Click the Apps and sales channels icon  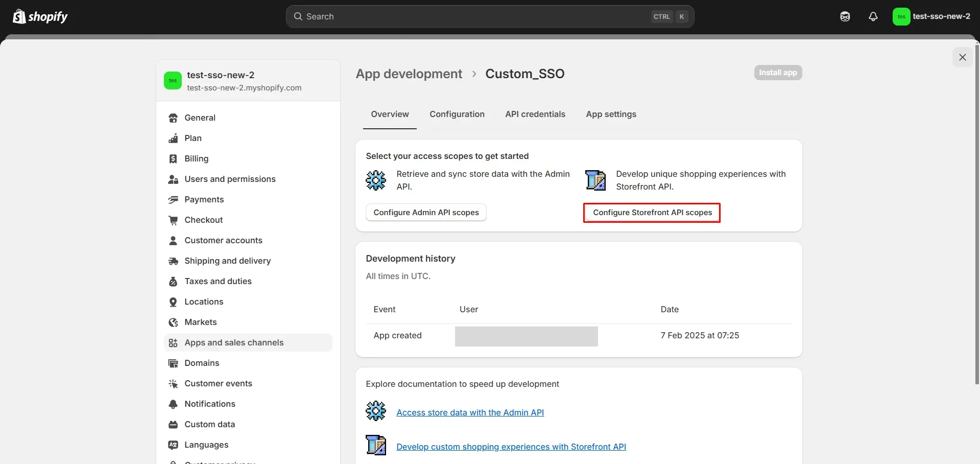pyautogui.click(x=173, y=343)
